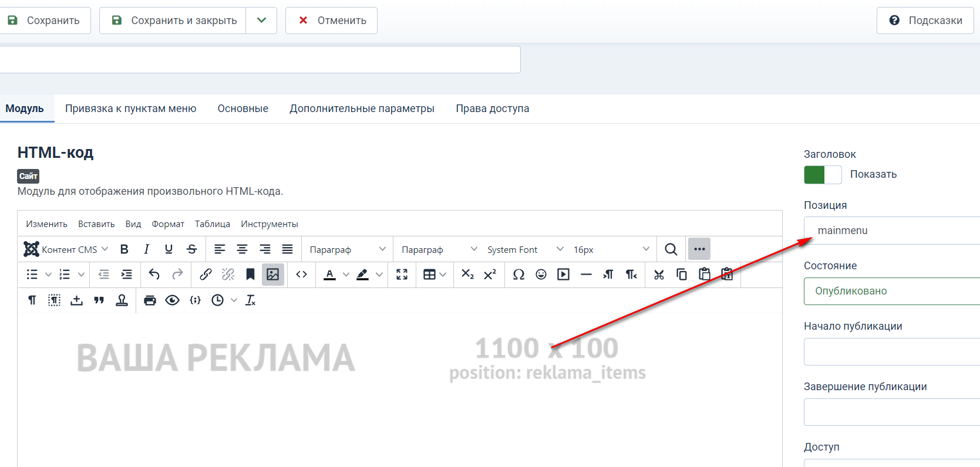
Task: Toggle underline formatting
Action: click(169, 249)
